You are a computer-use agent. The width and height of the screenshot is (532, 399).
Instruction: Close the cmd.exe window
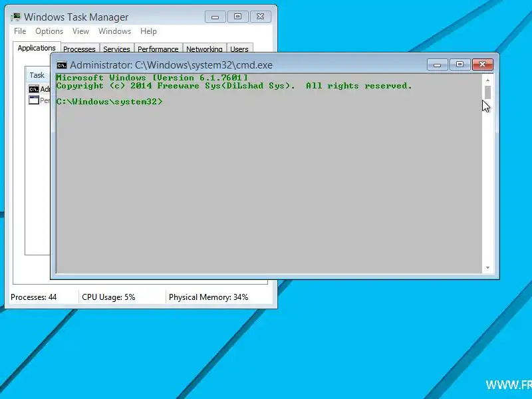tap(483, 65)
